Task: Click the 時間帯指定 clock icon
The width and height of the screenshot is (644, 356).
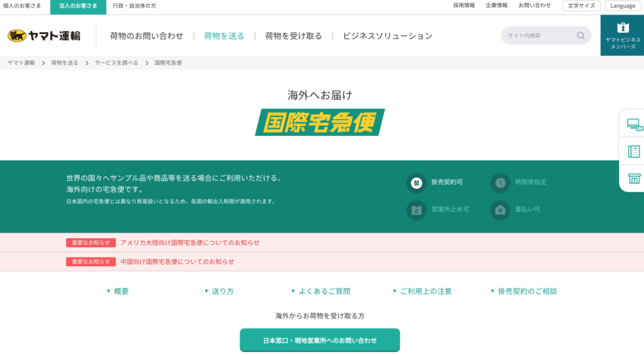Action: pos(500,183)
